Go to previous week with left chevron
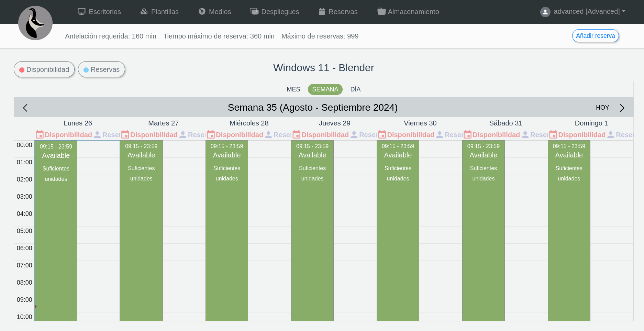Viewport: 644px width, 331px height. (x=25, y=108)
